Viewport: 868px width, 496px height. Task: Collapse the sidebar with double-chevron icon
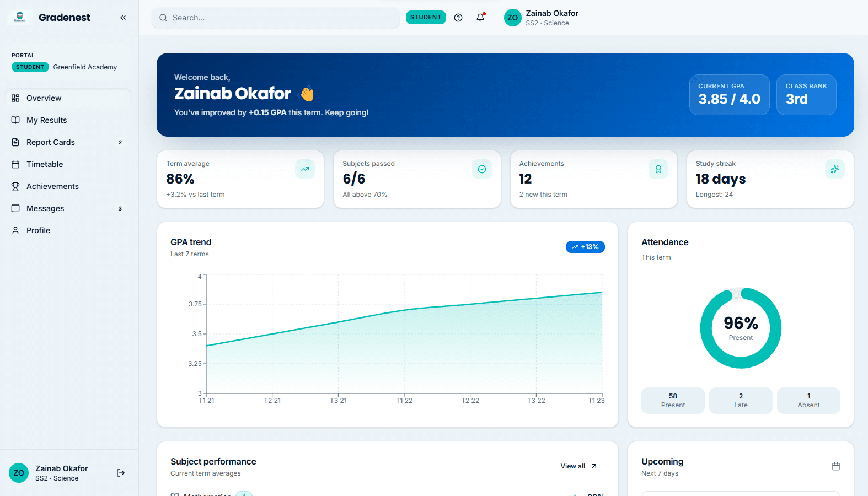point(123,18)
